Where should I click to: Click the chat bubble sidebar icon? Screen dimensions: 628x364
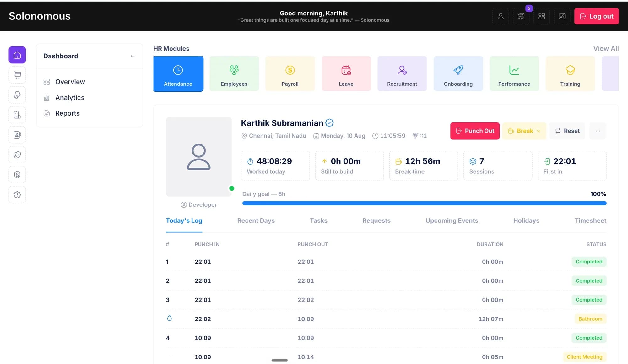click(17, 155)
